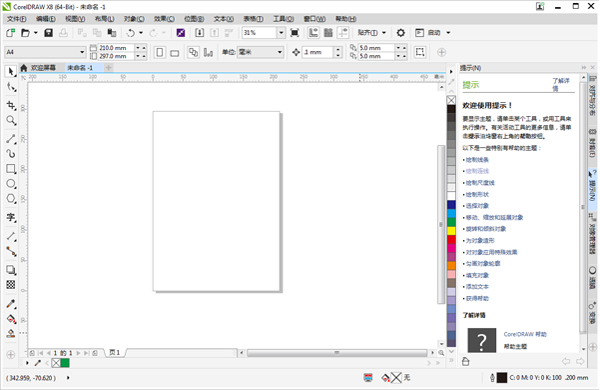600x390 pixels.
Task: Pick the red swatch in the palette
Action: (452, 240)
